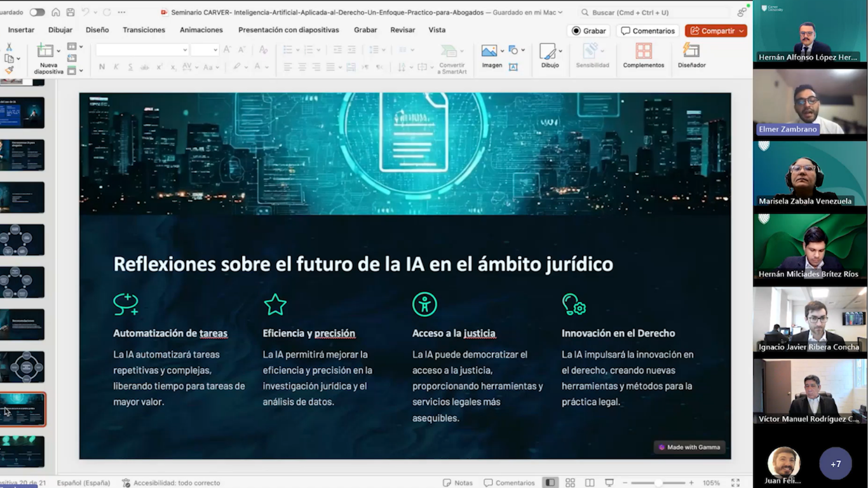Click the Diseñador icon in ribbon
The height and width of the screenshot is (488, 868).
tap(691, 51)
